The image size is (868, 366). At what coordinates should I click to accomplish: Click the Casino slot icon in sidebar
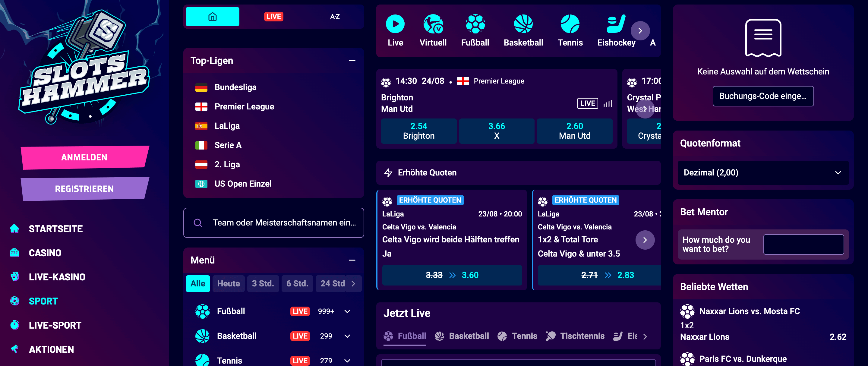click(14, 253)
